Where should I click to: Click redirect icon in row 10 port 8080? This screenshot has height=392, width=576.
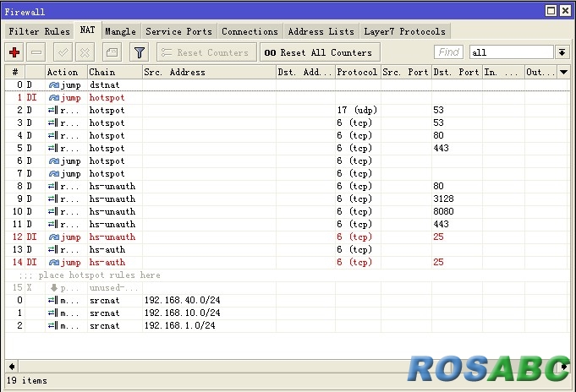(x=53, y=212)
